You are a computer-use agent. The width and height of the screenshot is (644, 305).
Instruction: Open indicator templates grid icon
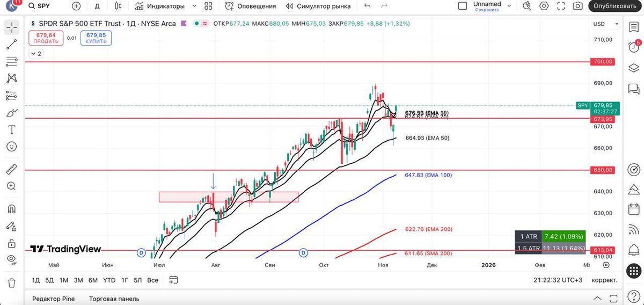click(209, 6)
